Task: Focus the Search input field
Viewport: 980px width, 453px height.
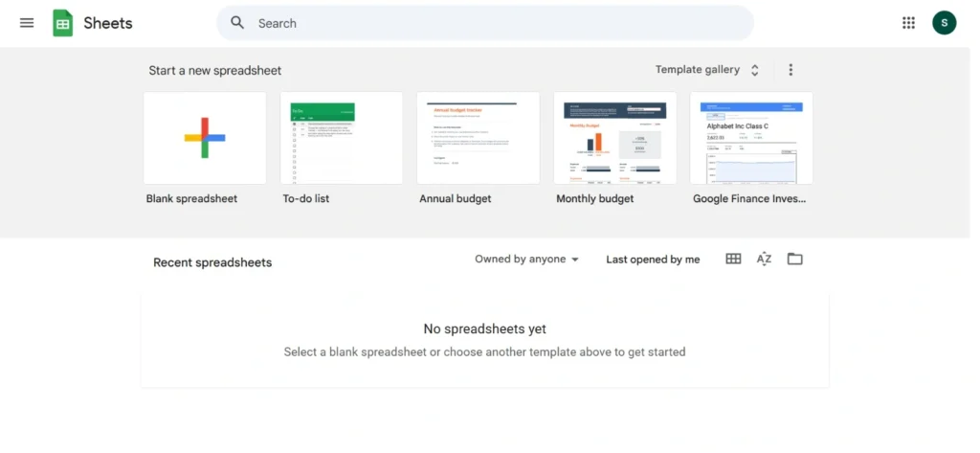Action: point(485,23)
